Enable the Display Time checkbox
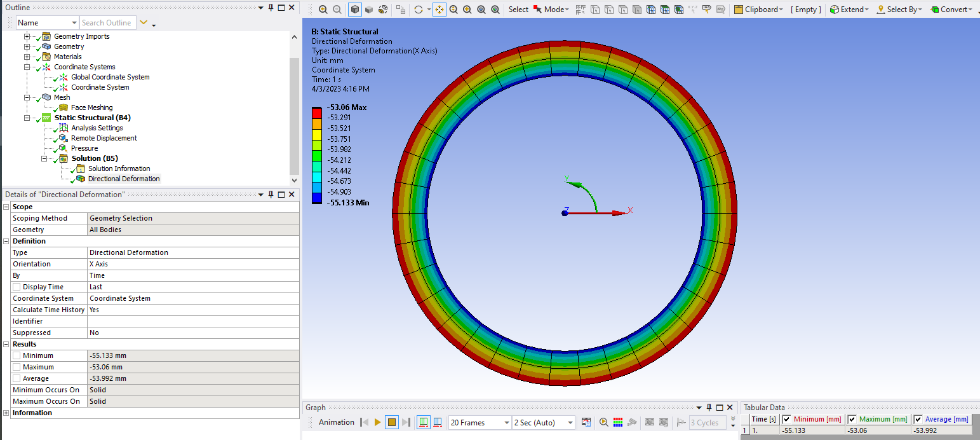 coord(17,287)
